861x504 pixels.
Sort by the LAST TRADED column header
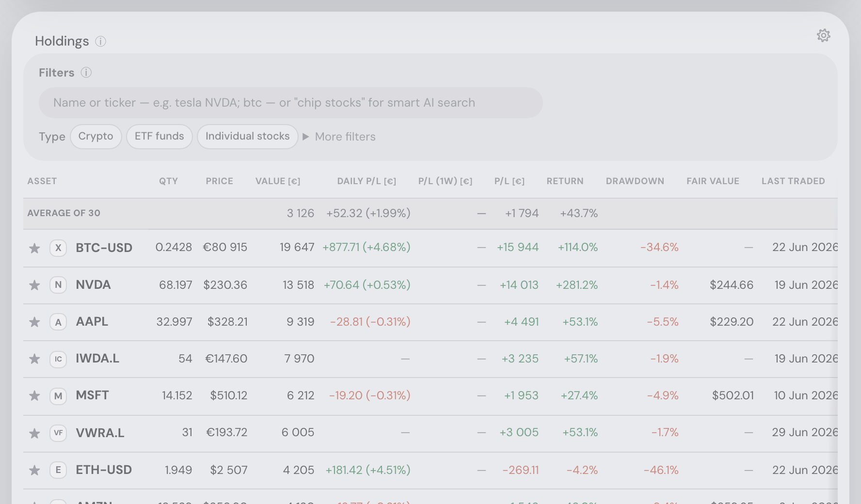[793, 181]
